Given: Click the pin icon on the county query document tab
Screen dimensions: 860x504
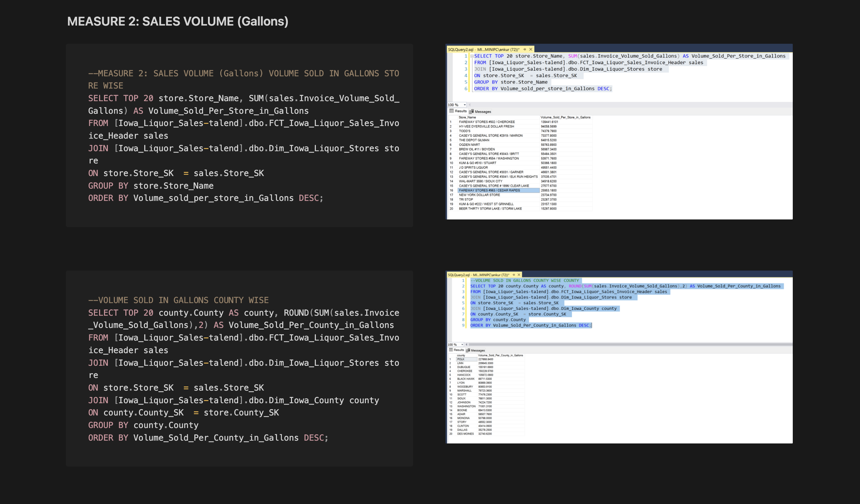Looking at the screenshot, I should pos(514,275).
